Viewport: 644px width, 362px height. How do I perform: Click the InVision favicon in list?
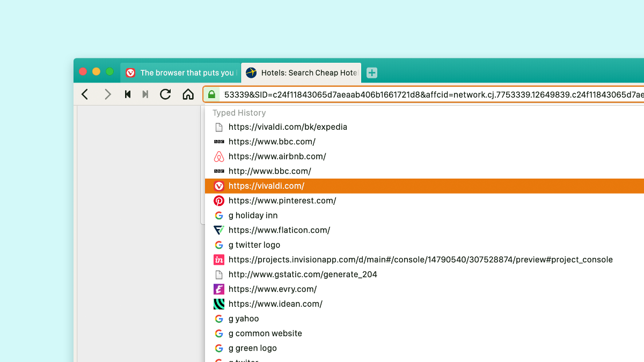coord(218,260)
